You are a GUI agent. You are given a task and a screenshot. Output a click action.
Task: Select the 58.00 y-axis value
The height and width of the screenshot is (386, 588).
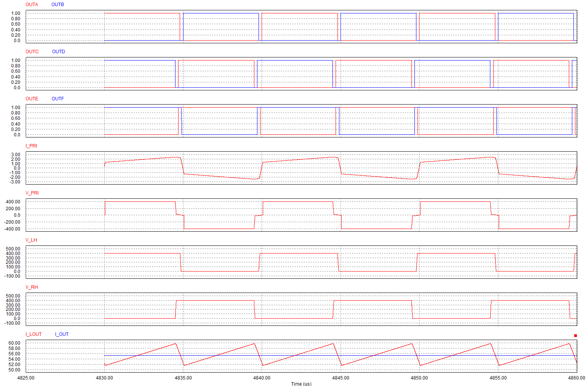(15, 348)
